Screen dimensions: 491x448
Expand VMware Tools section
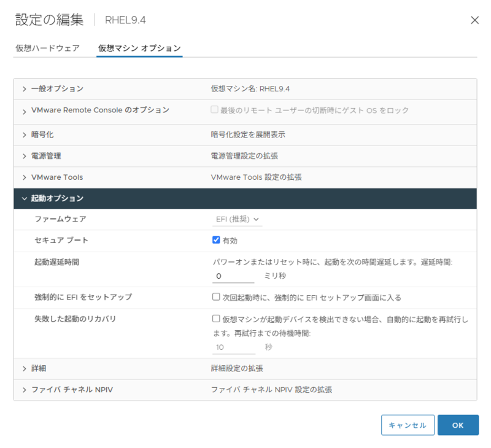(x=25, y=177)
